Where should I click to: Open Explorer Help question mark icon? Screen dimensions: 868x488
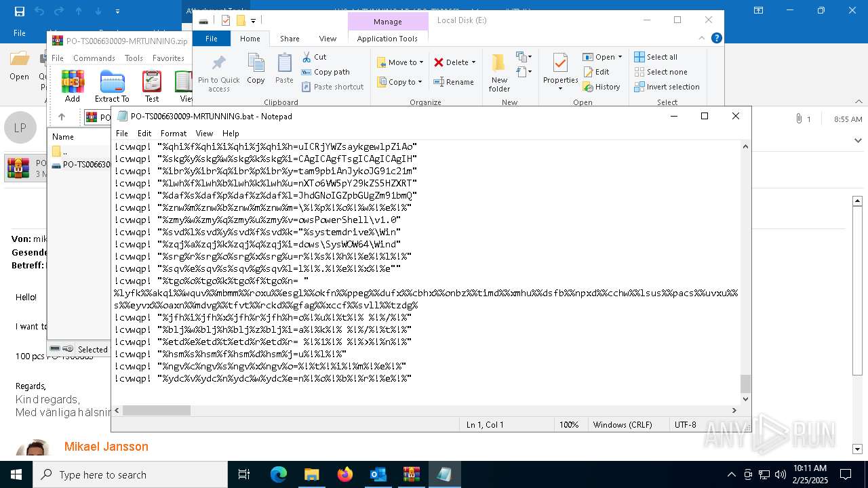tap(717, 39)
